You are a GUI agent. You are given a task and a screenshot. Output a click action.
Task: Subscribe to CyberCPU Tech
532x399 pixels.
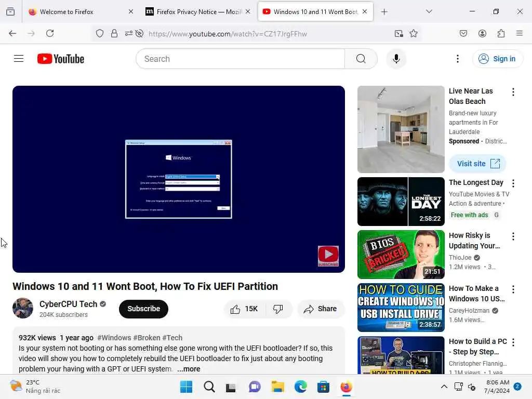143,309
